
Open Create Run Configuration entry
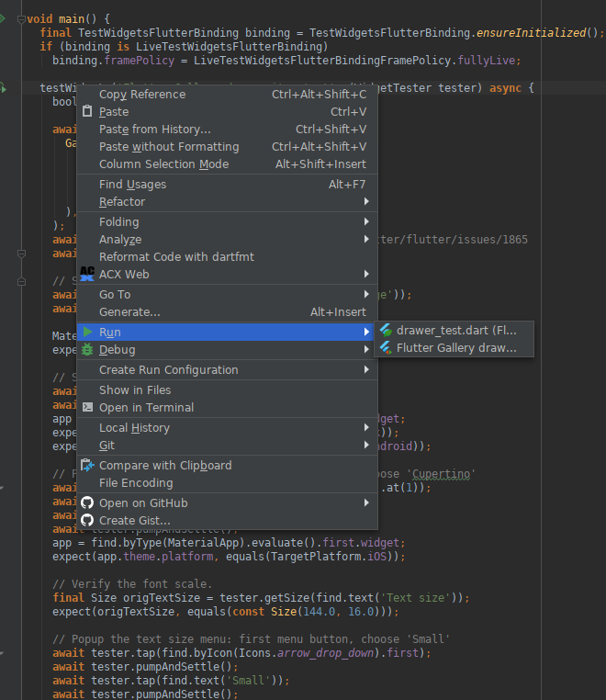point(227,369)
